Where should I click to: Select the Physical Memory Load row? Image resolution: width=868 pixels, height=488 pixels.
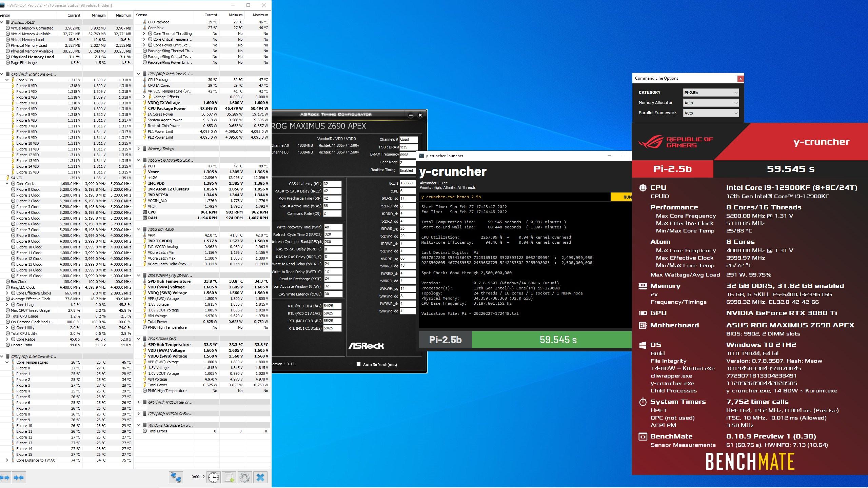pos(66,57)
